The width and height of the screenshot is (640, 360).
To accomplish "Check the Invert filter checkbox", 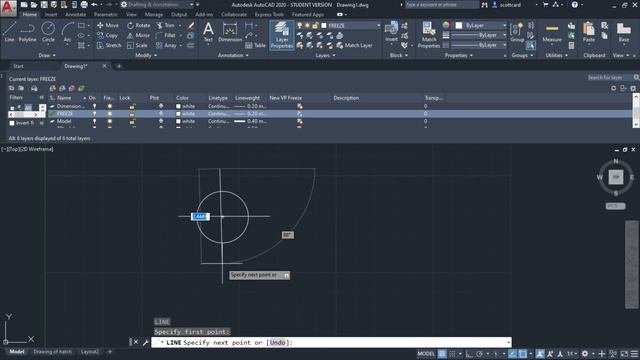I will point(12,123).
